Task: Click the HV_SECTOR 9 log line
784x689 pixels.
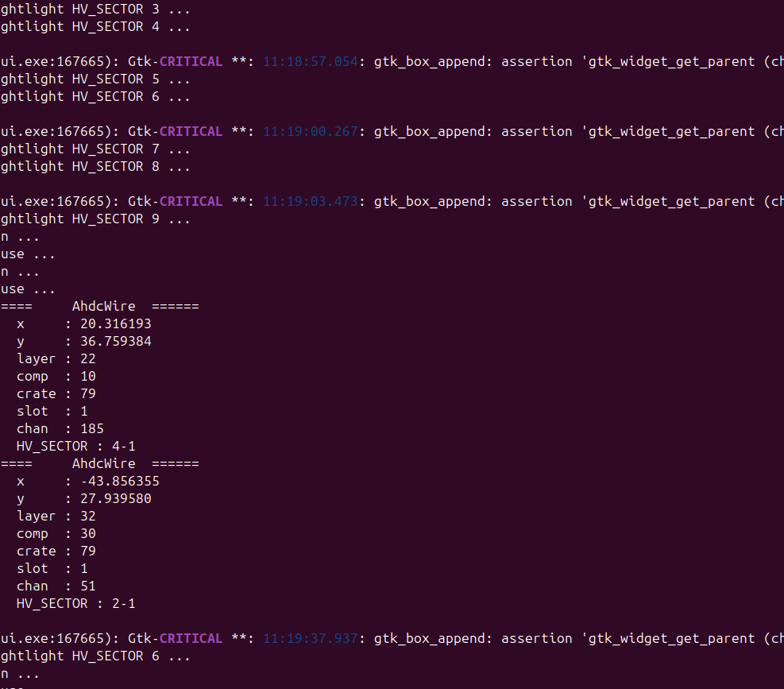Action: tap(95, 219)
